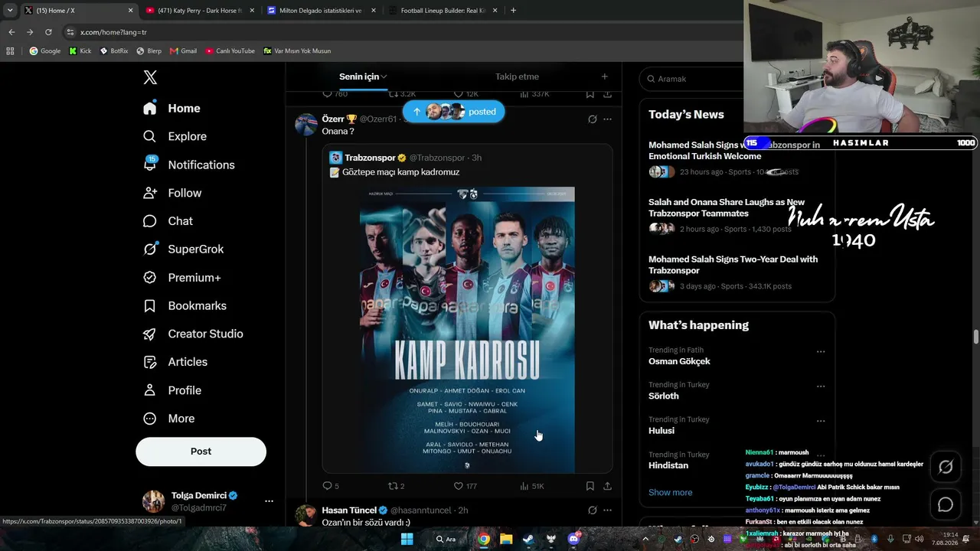Viewport: 980px width, 551px height.
Task: Switch to Katy Perry Dark Horse tab
Action: tap(200, 11)
